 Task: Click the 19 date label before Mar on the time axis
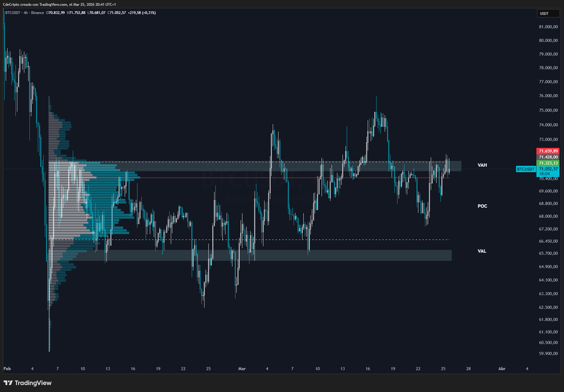click(x=158, y=368)
